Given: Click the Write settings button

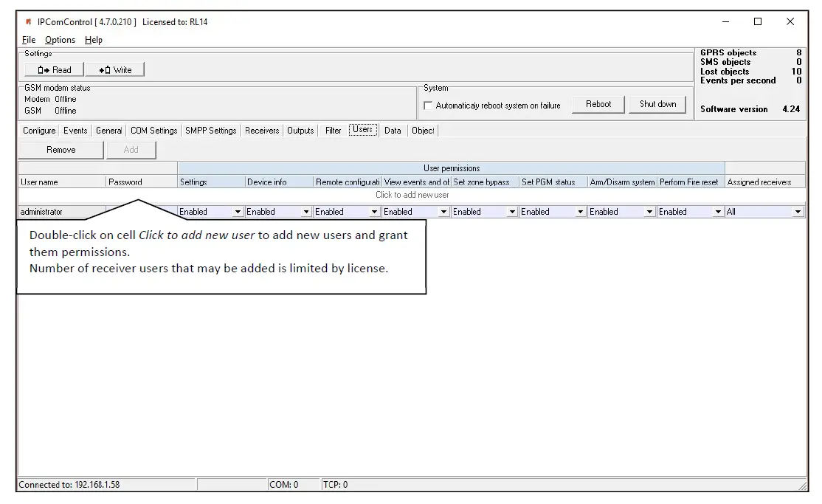Looking at the screenshot, I should 115,70.
